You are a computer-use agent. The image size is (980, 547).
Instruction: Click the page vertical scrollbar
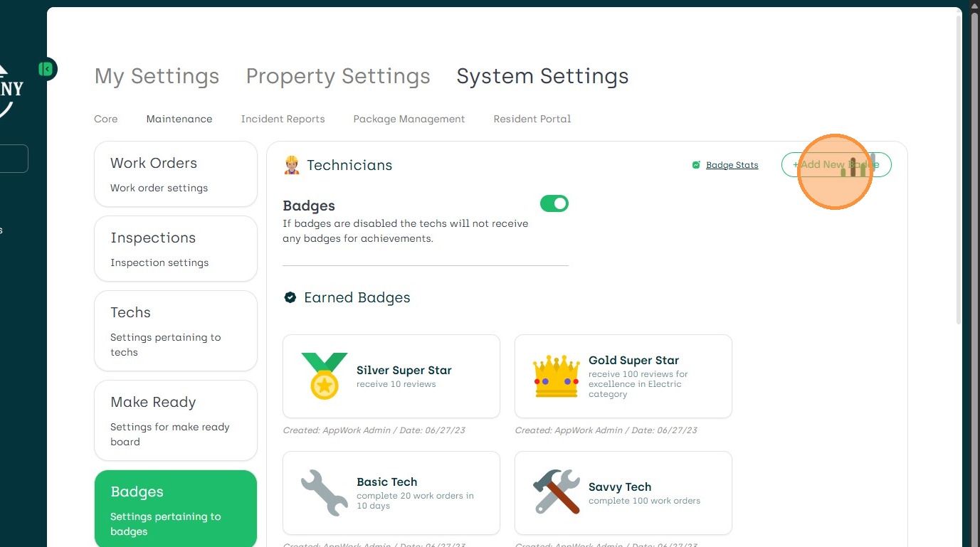975,164
